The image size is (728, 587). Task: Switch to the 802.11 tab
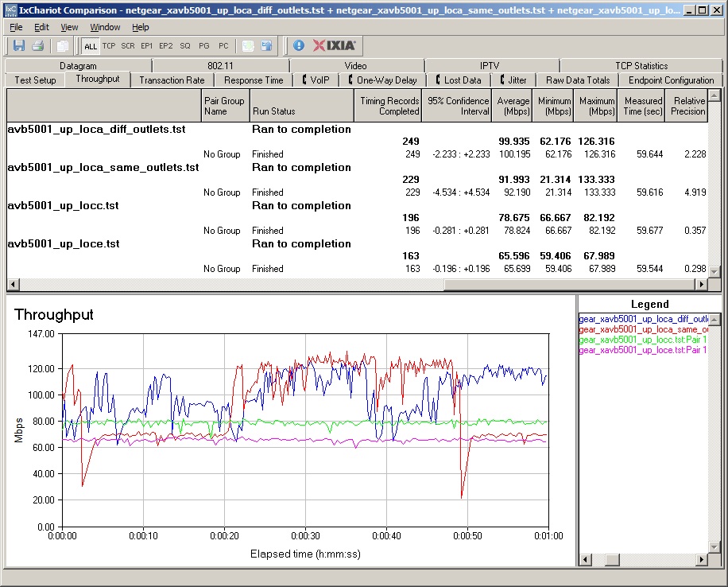click(x=220, y=65)
